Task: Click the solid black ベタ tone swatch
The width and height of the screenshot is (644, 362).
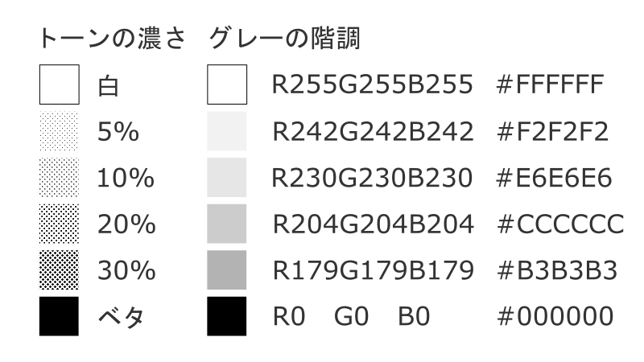Action: pos(59,316)
